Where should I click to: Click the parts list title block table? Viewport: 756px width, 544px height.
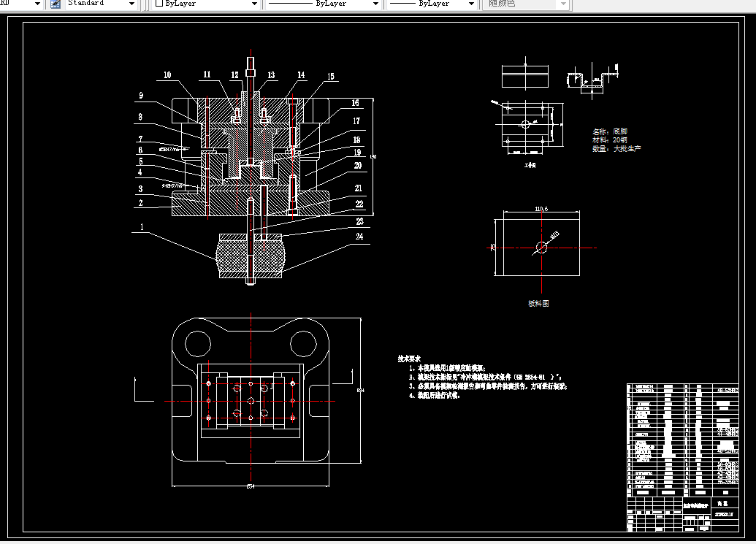pyautogui.click(x=683, y=458)
